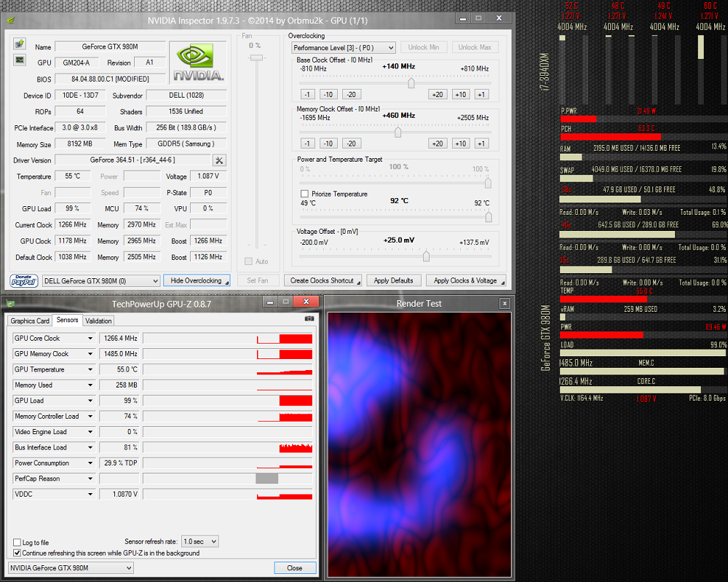
Task: Click the Base Clock Offset slider handle
Action: (411, 83)
